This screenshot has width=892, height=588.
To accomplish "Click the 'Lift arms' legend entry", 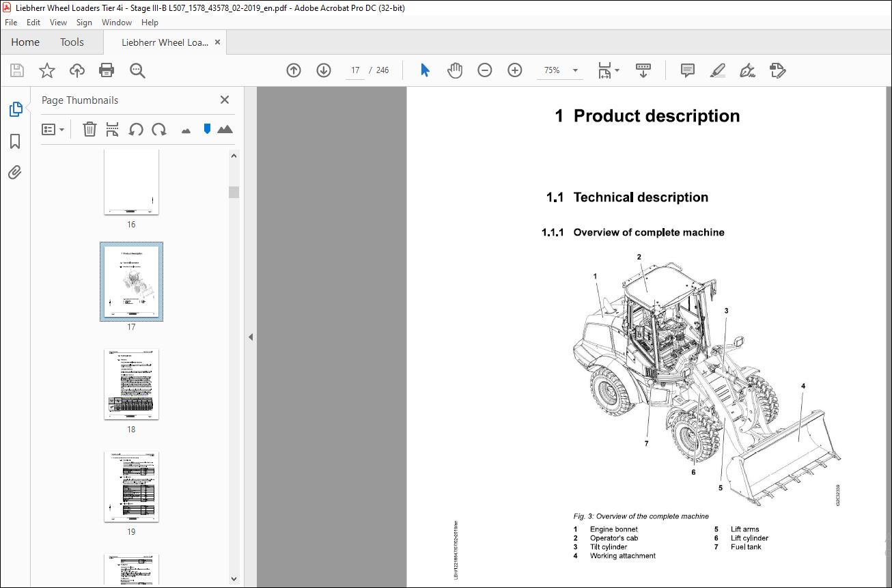I will (x=744, y=529).
